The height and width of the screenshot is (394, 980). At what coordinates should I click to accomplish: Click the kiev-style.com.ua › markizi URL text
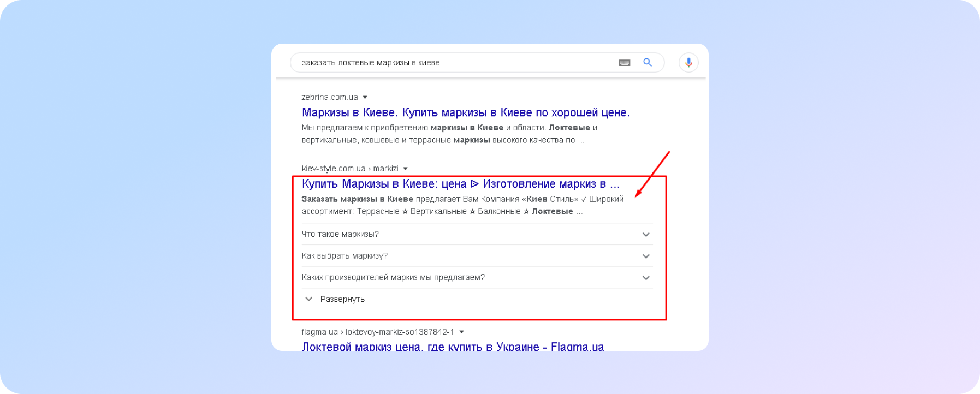[x=350, y=169]
